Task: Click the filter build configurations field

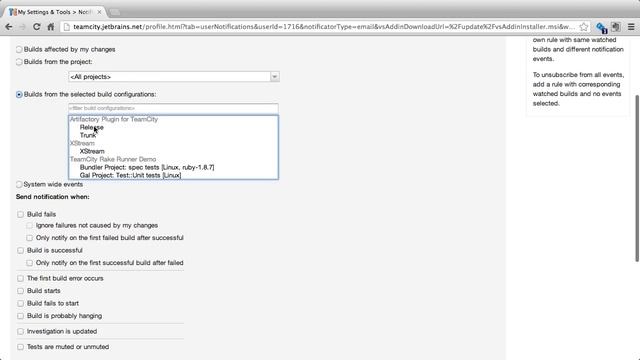Action: (x=173, y=108)
